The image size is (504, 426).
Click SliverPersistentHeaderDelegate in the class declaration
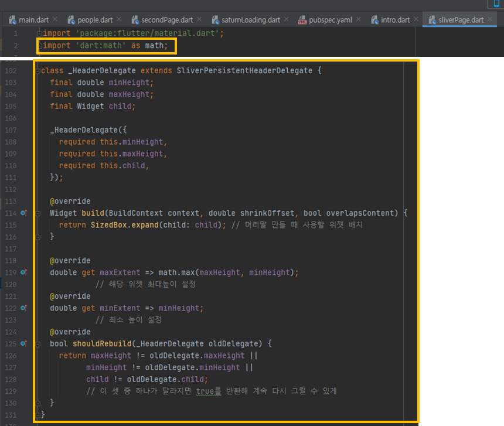point(244,71)
